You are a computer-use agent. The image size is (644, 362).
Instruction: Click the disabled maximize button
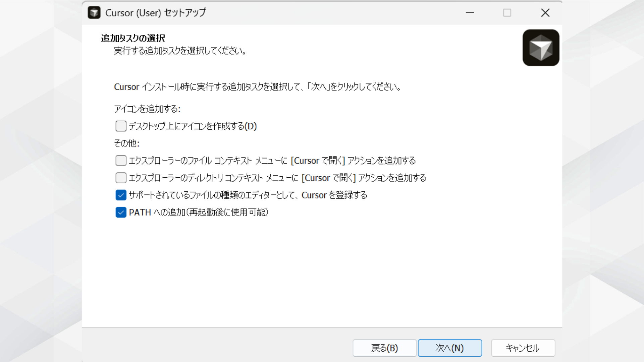point(507,13)
